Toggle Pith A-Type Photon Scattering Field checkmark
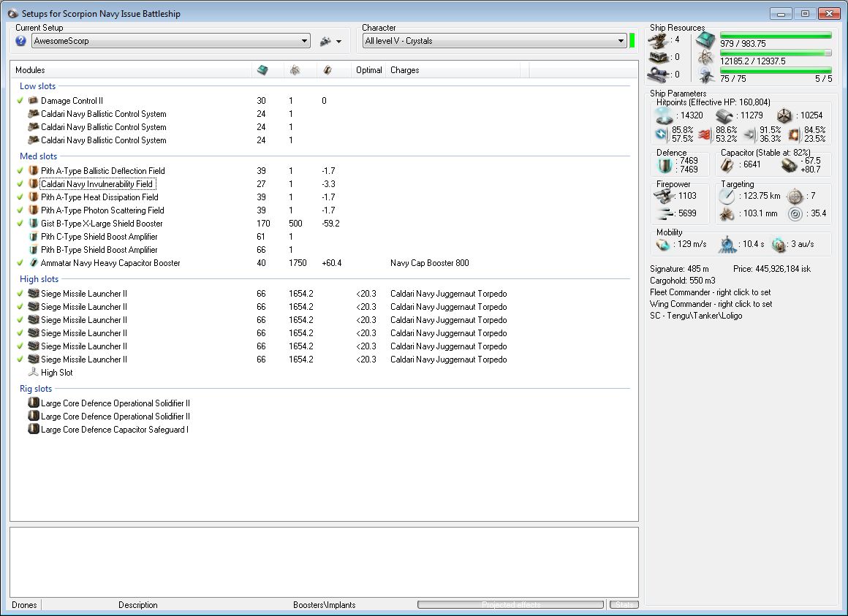848x616 pixels. tap(20, 210)
